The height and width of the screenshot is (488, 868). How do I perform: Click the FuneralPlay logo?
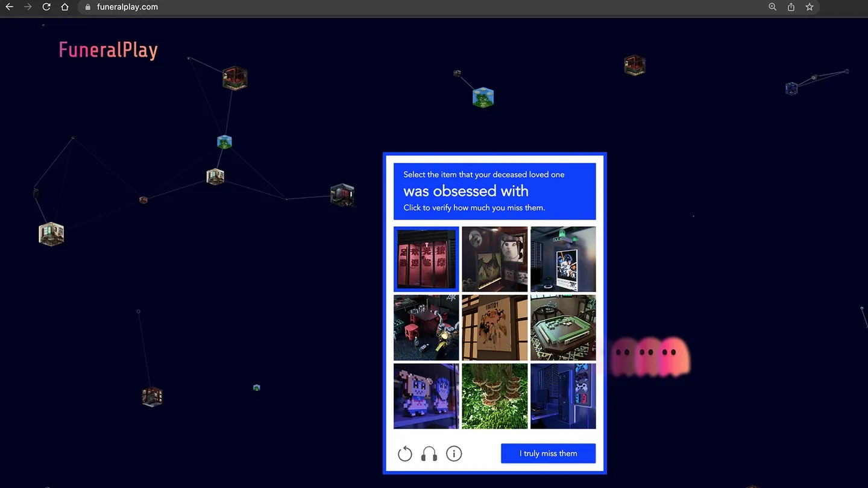(108, 50)
